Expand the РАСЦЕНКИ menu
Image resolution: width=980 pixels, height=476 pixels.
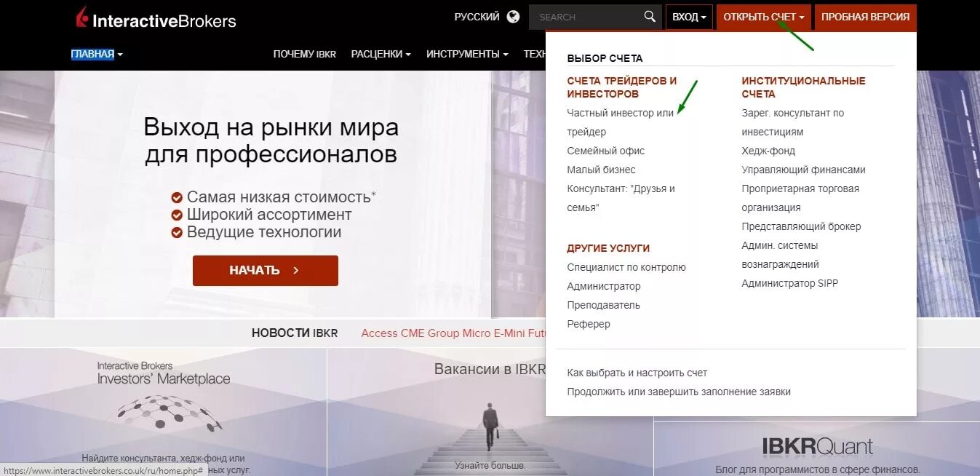381,54
